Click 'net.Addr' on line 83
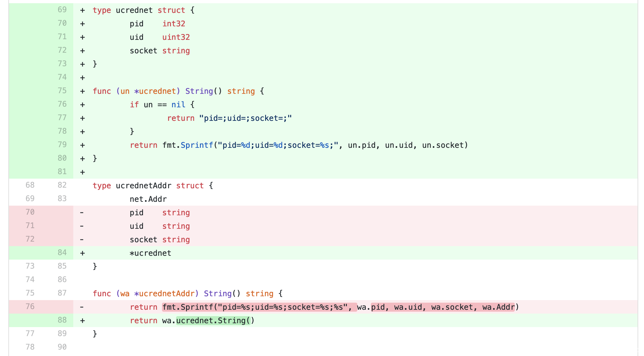This screenshot has width=644, height=356. [148, 199]
